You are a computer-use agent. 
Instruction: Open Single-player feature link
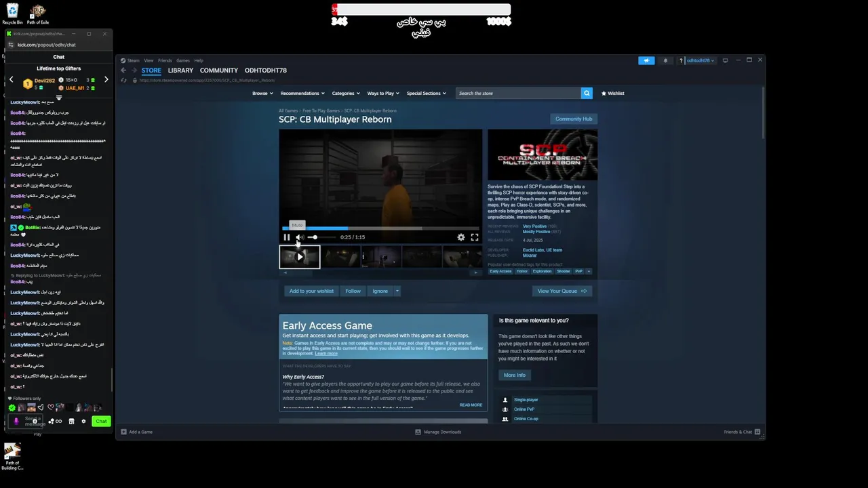[x=526, y=400]
